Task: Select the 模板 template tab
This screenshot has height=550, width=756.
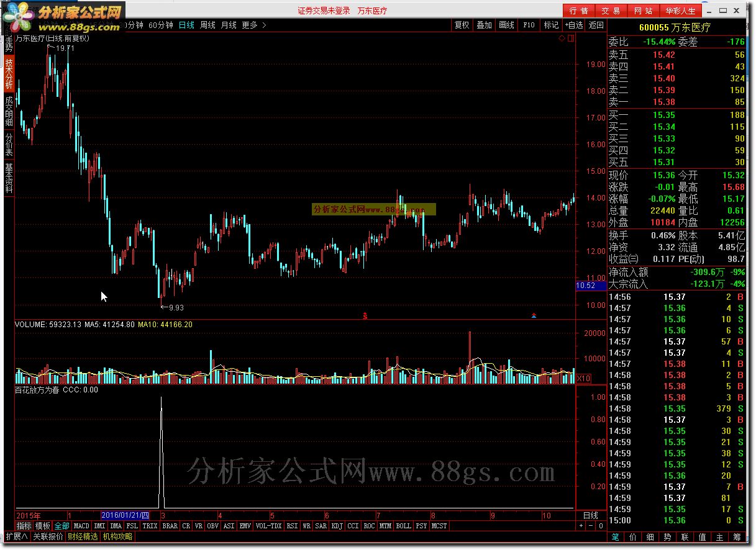Action: point(43,526)
